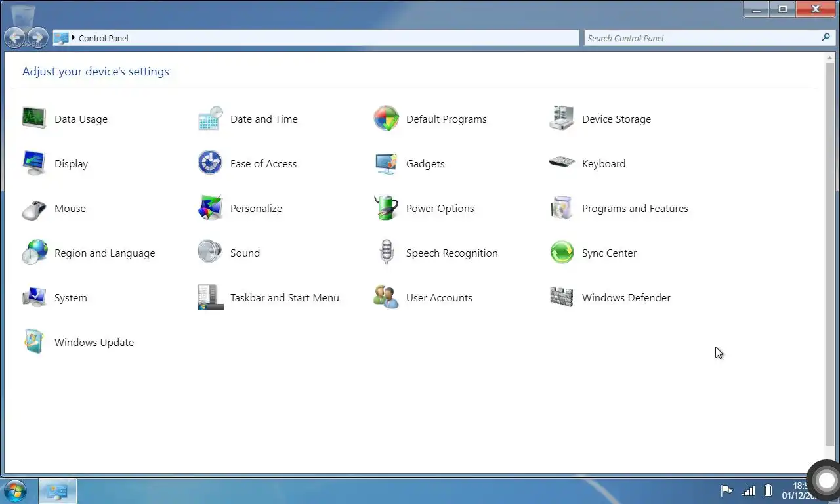Click the Power Options label
The image size is (840, 504).
pos(440,209)
